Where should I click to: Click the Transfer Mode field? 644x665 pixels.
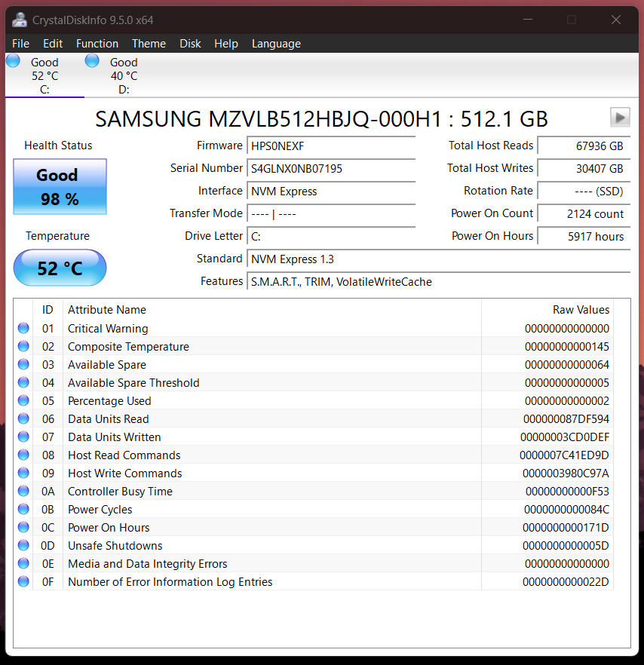point(331,214)
